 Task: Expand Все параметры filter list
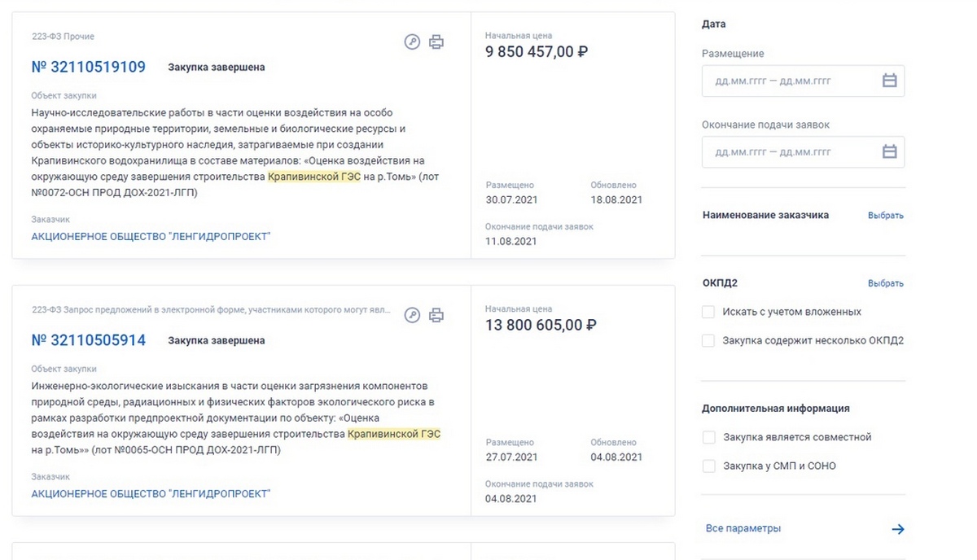coord(743,528)
